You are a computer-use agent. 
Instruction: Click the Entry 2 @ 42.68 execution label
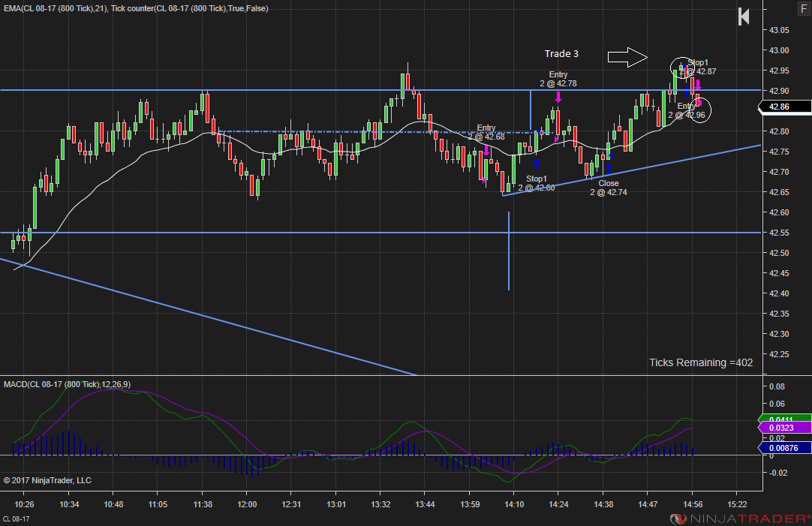click(x=486, y=132)
